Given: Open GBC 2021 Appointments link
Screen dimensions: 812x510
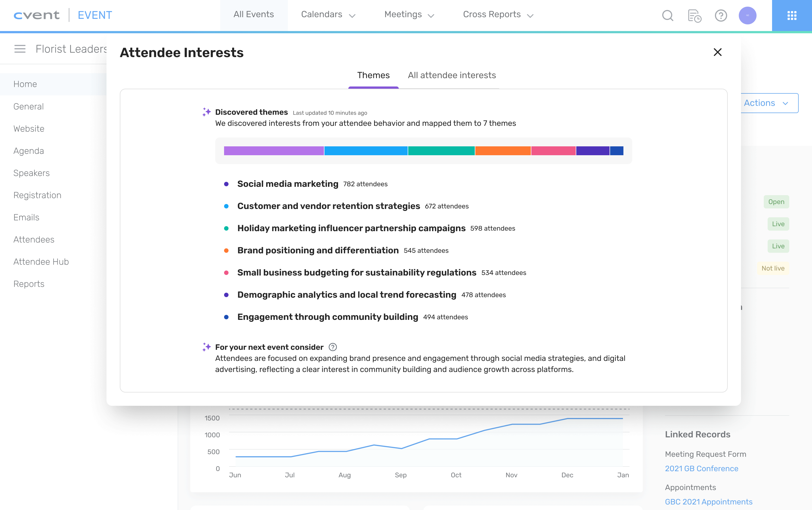Looking at the screenshot, I should [709, 502].
